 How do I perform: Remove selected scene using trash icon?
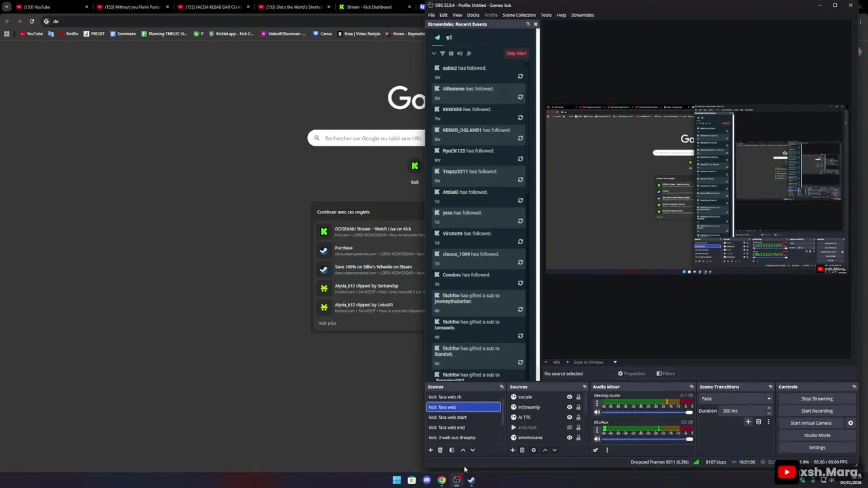439,450
